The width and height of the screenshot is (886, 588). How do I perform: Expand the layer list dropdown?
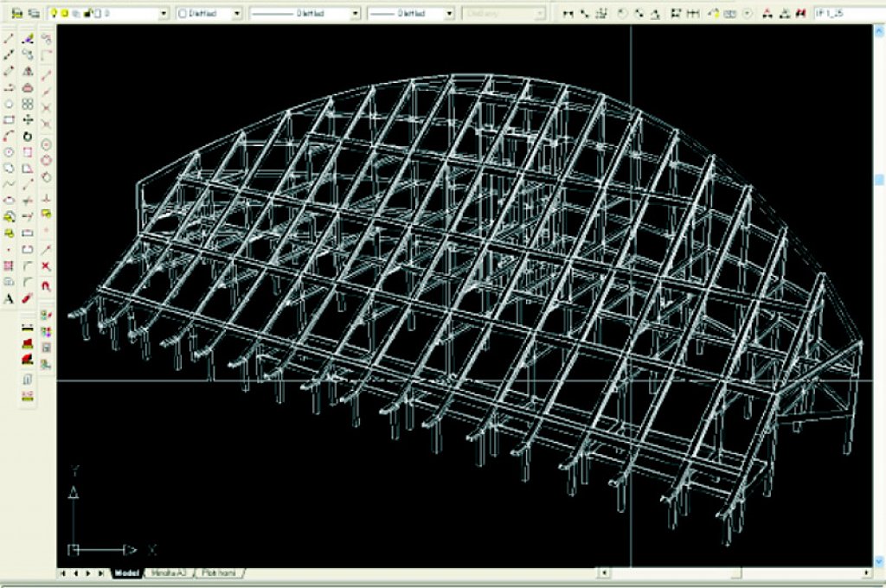[164, 13]
